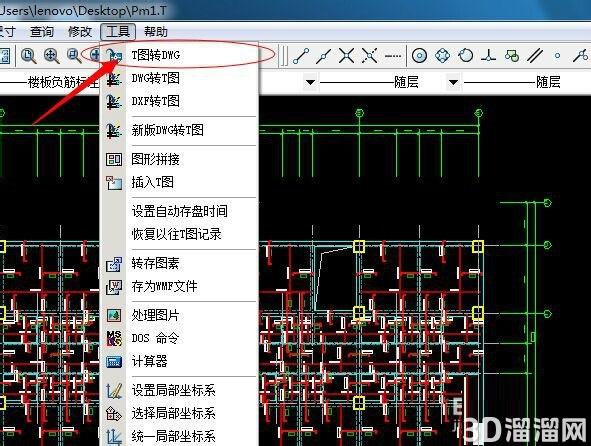
Task: Enable apparent intersection snap icon
Action: pyautogui.click(x=369, y=56)
